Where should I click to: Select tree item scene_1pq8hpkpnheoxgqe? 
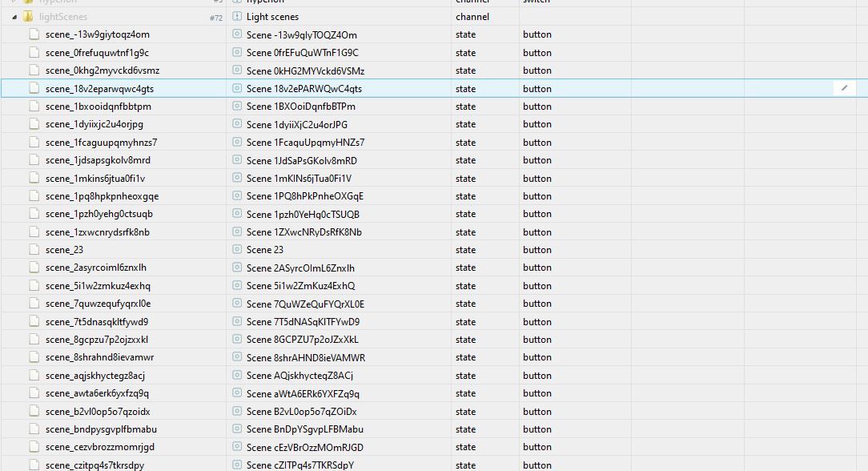click(x=102, y=196)
